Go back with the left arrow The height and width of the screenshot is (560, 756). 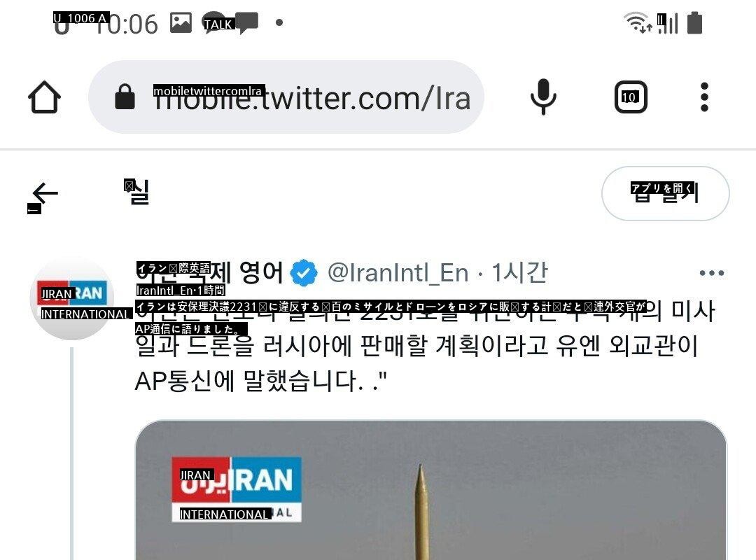(x=45, y=193)
